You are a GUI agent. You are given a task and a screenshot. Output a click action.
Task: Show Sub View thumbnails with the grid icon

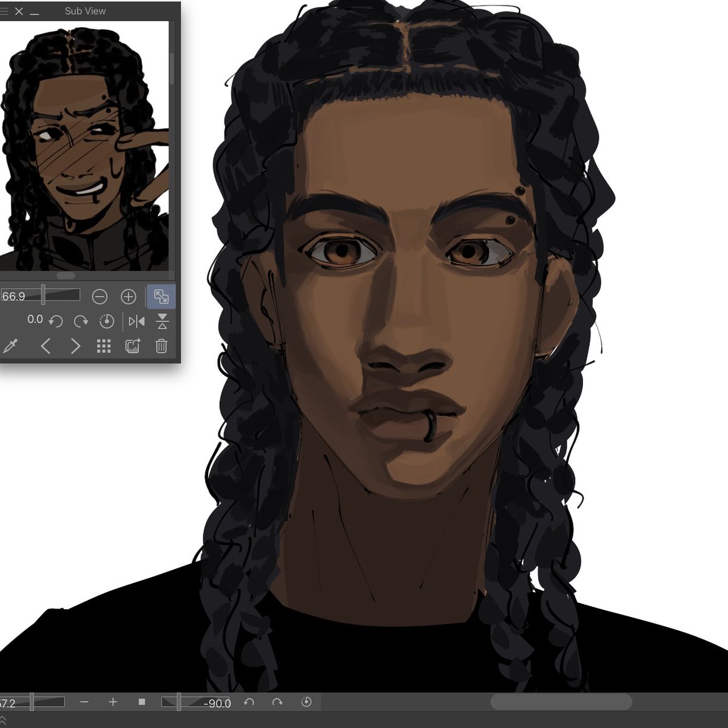coord(104,346)
